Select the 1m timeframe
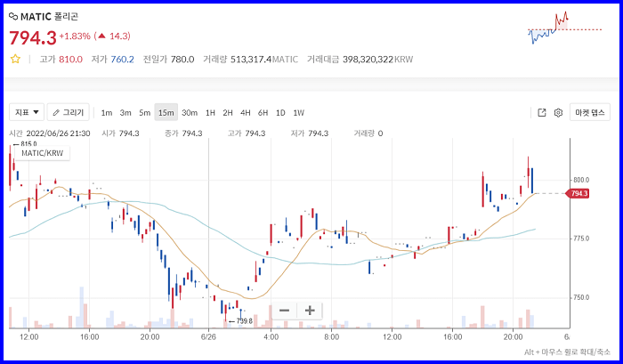This screenshot has height=364, width=623. point(107,113)
